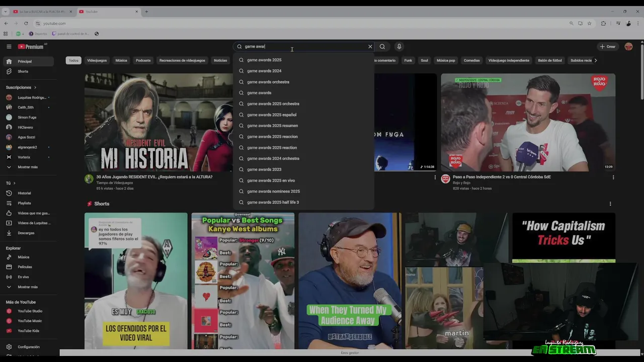Screen dimensions: 644x362
Task: Filter by Balón de fútbol chip
Action: pos(550,60)
